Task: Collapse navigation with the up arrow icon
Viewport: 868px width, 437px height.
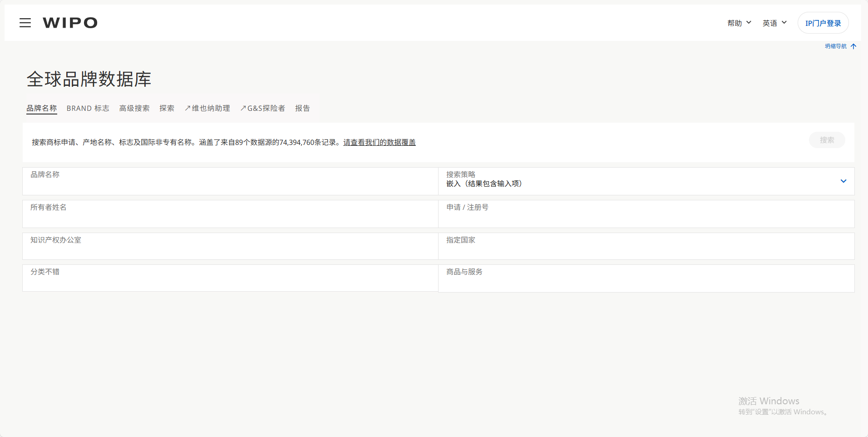Action: (x=853, y=46)
